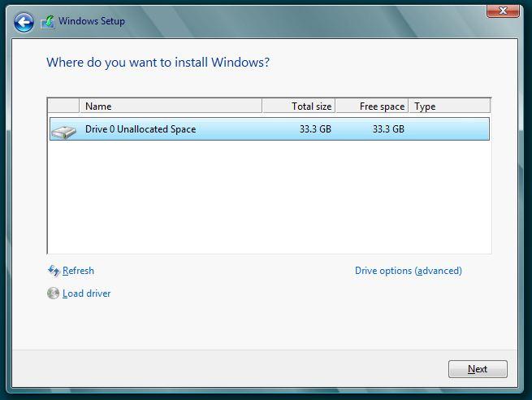Close the Windows Setup window
This screenshot has width=532, height=400.
[503, 11]
